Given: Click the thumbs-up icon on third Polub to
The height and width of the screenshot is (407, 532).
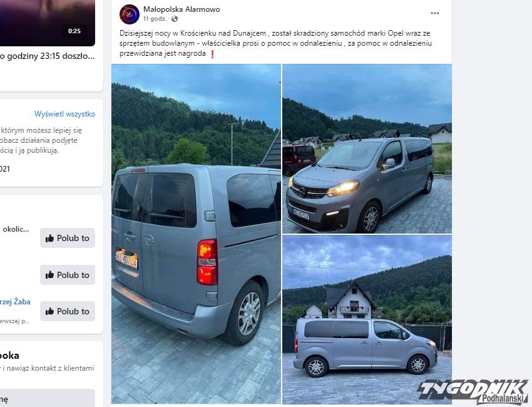Looking at the screenshot, I should click(50, 311).
